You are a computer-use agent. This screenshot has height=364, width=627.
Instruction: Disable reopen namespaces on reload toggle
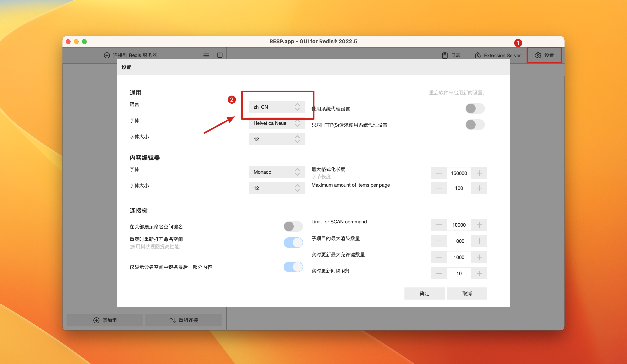[293, 242]
